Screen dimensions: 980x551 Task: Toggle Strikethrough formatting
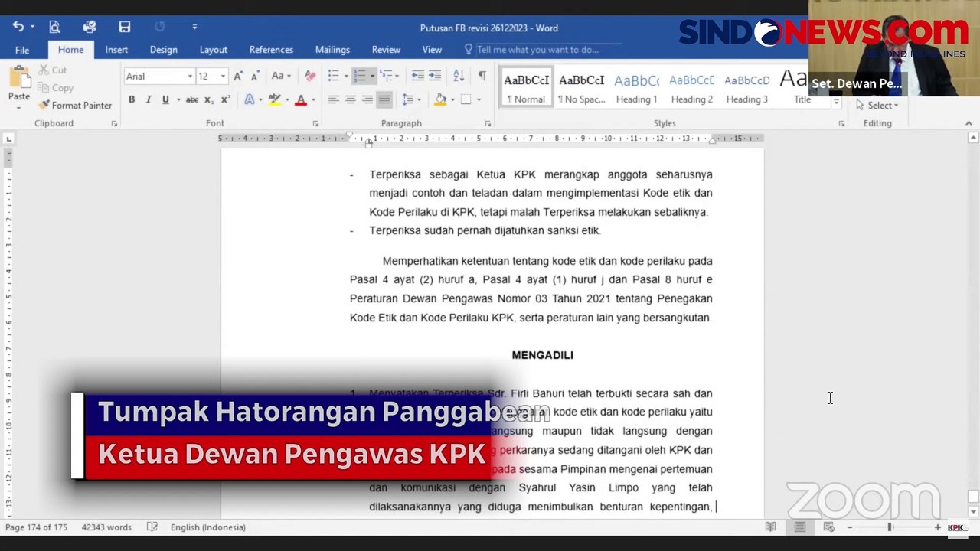coord(192,99)
